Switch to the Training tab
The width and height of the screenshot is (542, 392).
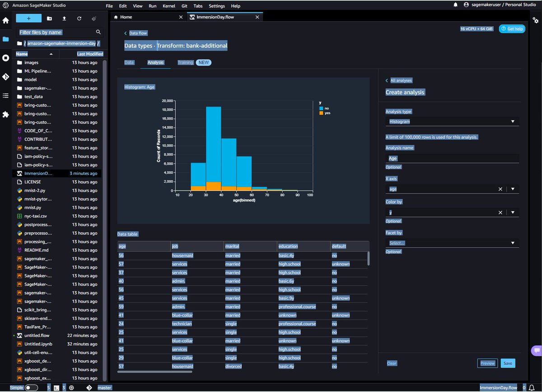(185, 62)
